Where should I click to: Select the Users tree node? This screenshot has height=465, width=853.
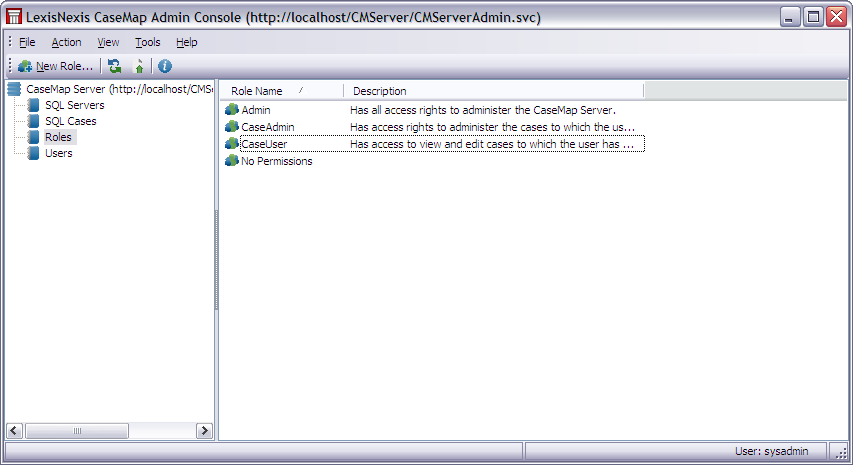[x=59, y=153]
